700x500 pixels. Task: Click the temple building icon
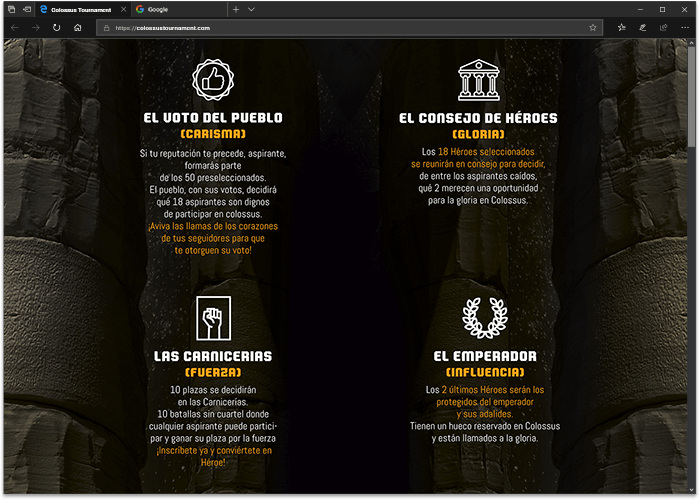(x=478, y=80)
